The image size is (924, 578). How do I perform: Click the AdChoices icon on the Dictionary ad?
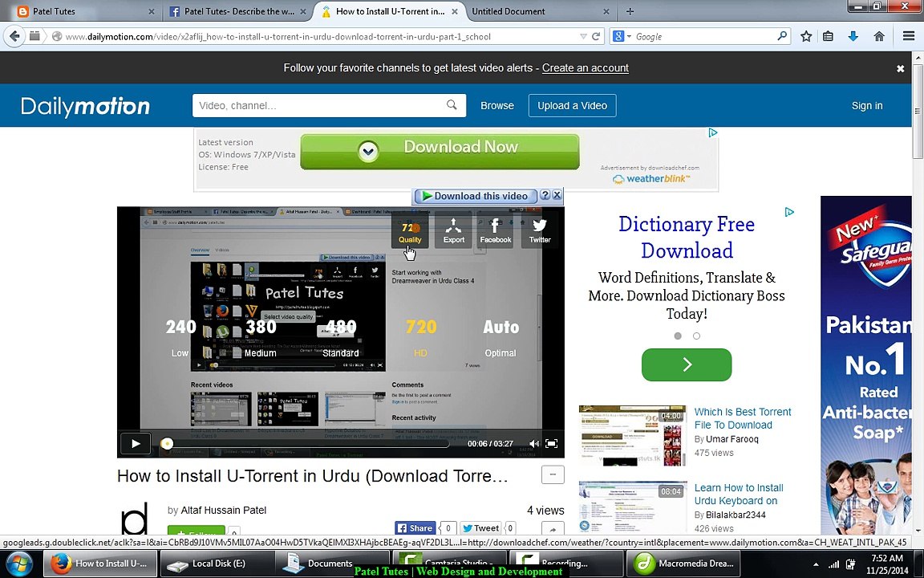(789, 212)
